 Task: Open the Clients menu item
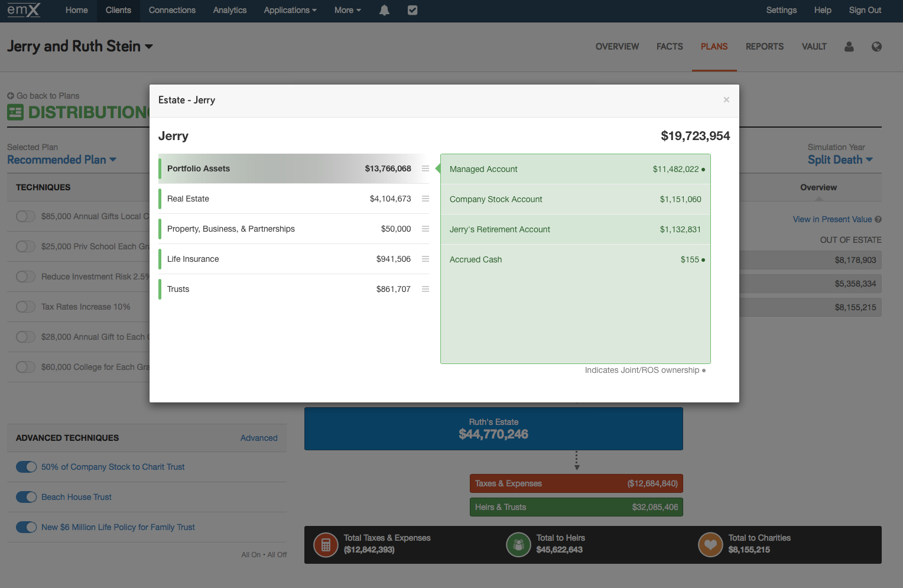coord(118,10)
